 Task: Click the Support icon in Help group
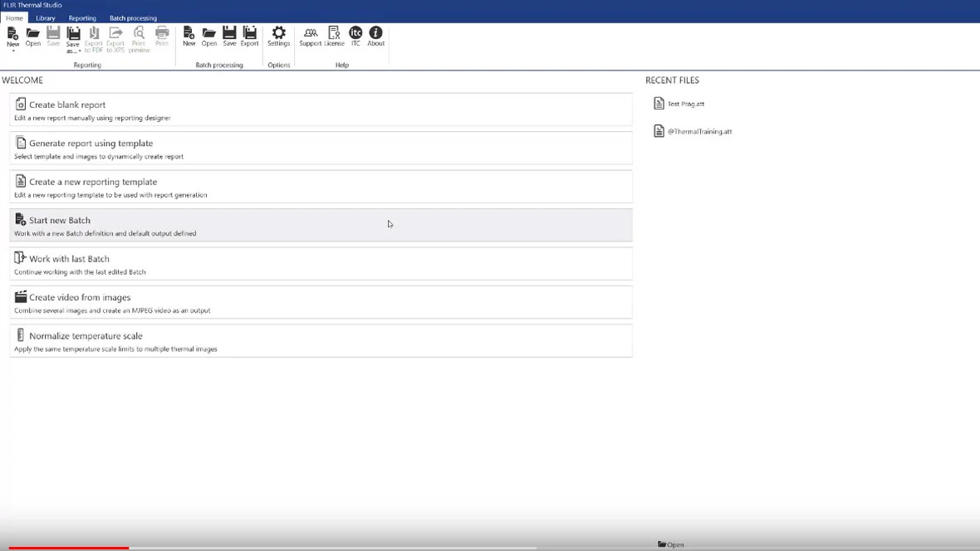click(x=311, y=36)
